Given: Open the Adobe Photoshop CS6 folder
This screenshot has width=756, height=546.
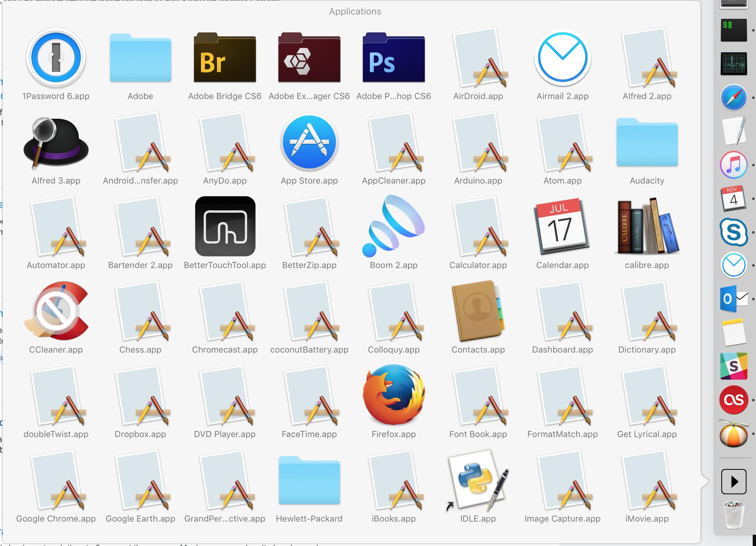Looking at the screenshot, I should (x=393, y=58).
